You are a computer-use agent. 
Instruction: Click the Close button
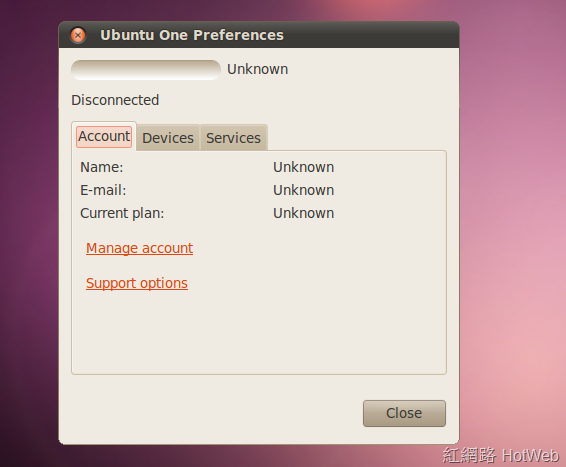404,413
